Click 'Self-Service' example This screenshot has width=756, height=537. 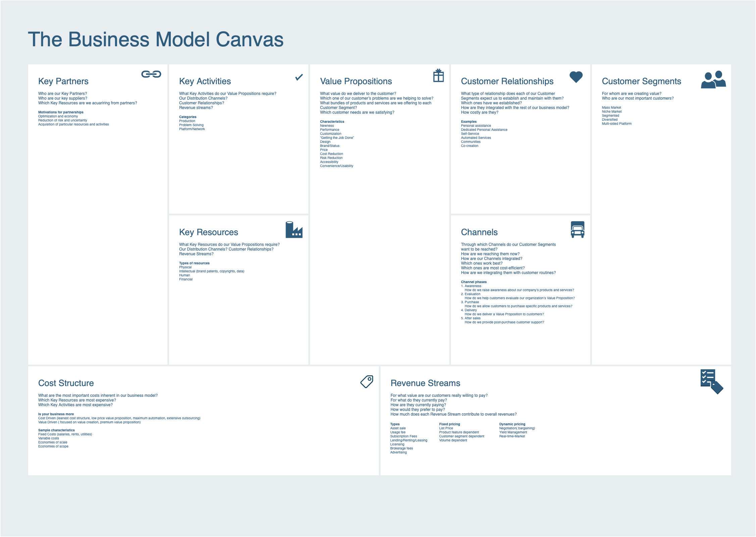click(470, 134)
